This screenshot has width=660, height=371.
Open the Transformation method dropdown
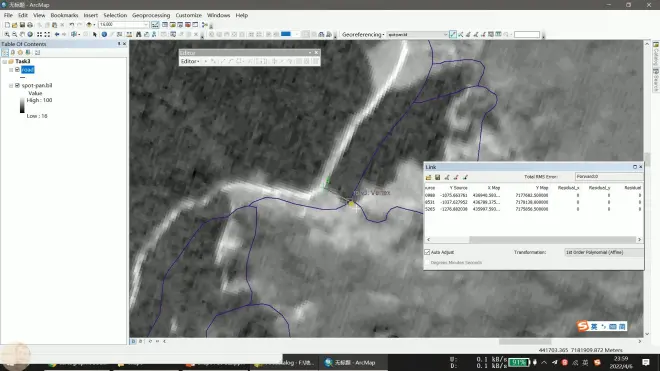pos(604,252)
